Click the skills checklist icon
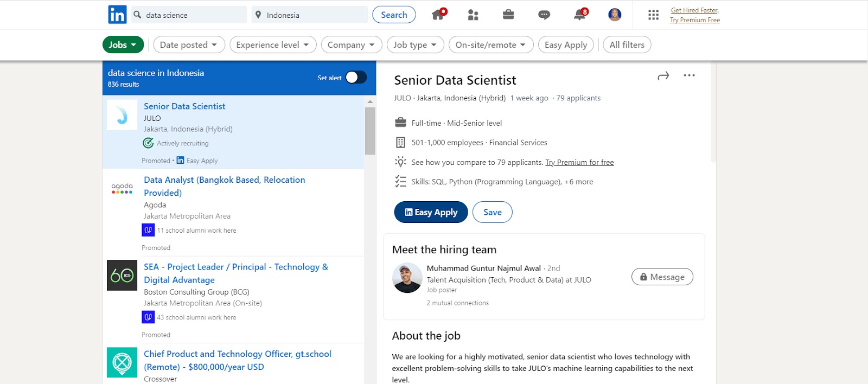 pyautogui.click(x=400, y=182)
